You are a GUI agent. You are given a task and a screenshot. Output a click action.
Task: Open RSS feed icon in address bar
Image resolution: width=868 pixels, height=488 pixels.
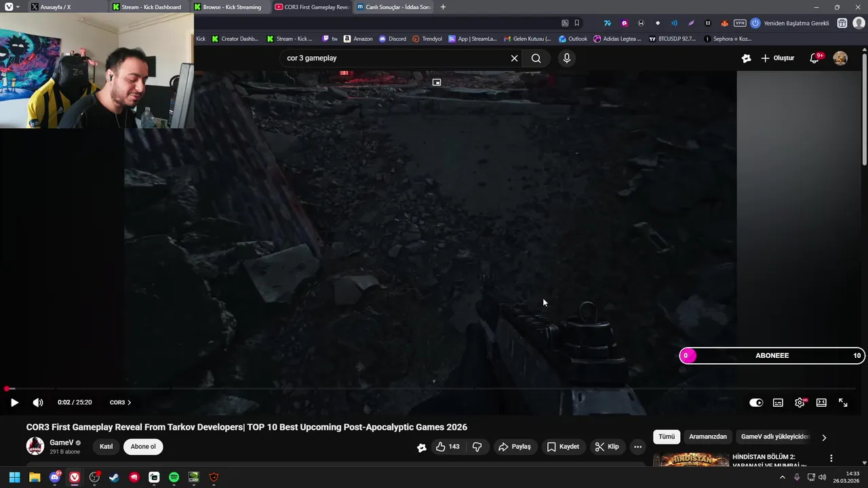click(565, 23)
